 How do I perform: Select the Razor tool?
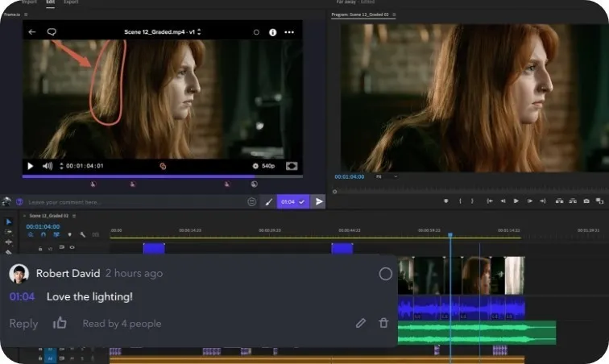point(9,252)
